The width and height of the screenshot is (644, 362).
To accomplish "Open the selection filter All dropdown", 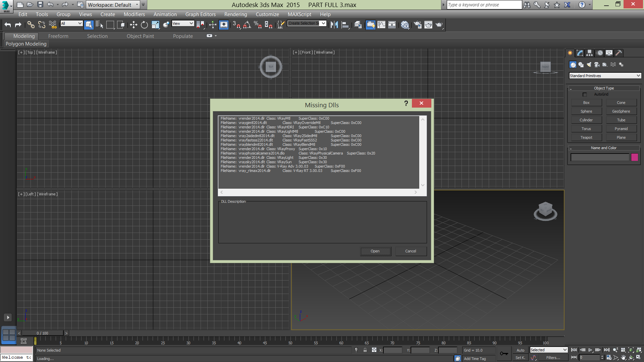I will [x=71, y=23].
